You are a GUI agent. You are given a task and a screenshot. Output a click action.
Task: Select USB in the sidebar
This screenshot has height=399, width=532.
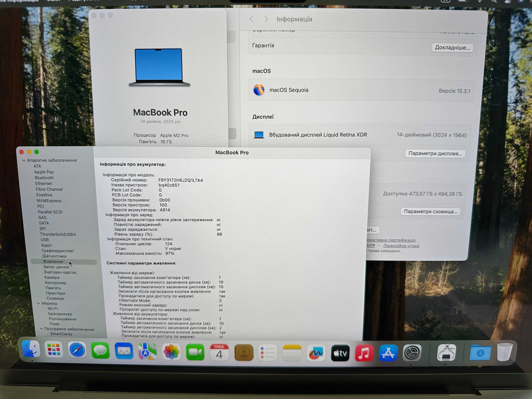click(x=45, y=239)
